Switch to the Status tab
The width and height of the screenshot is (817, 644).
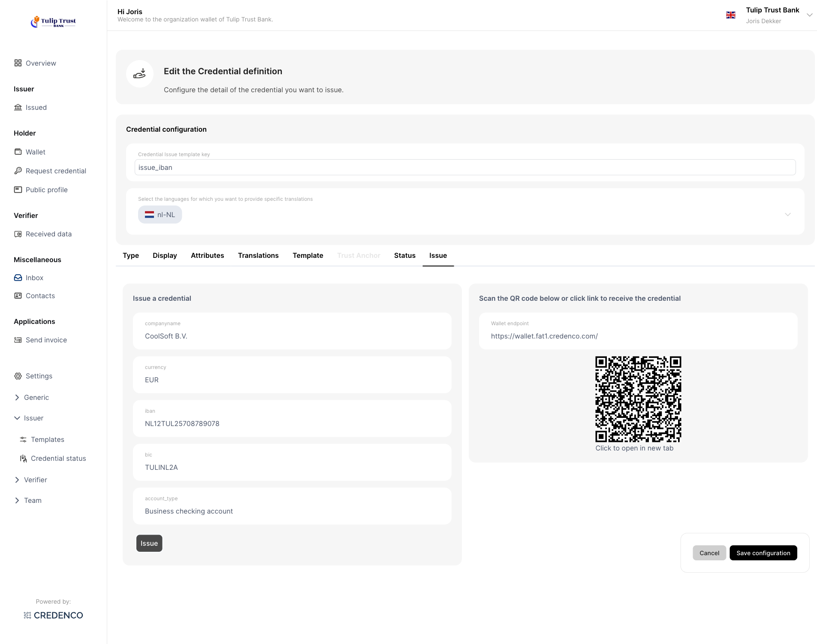tap(404, 255)
